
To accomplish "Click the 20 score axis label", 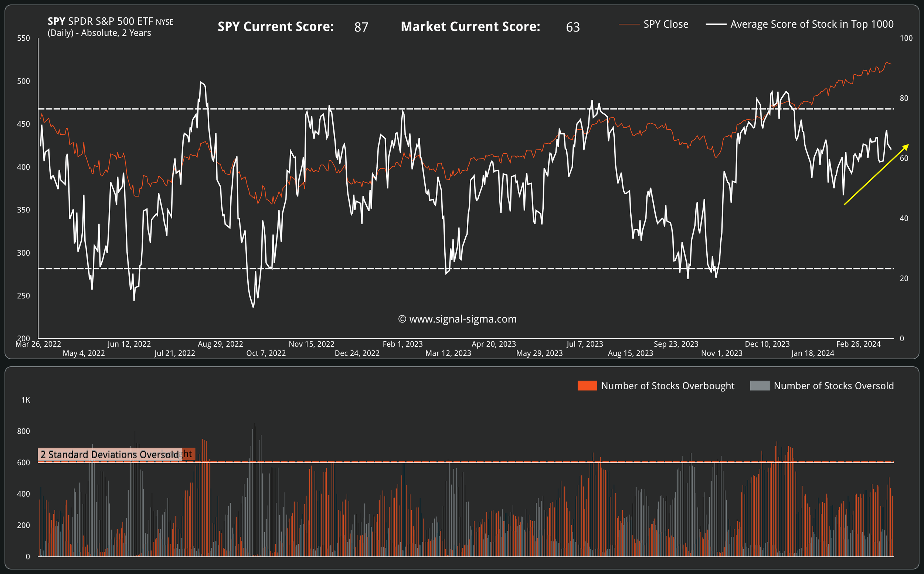I will pyautogui.click(x=904, y=278).
